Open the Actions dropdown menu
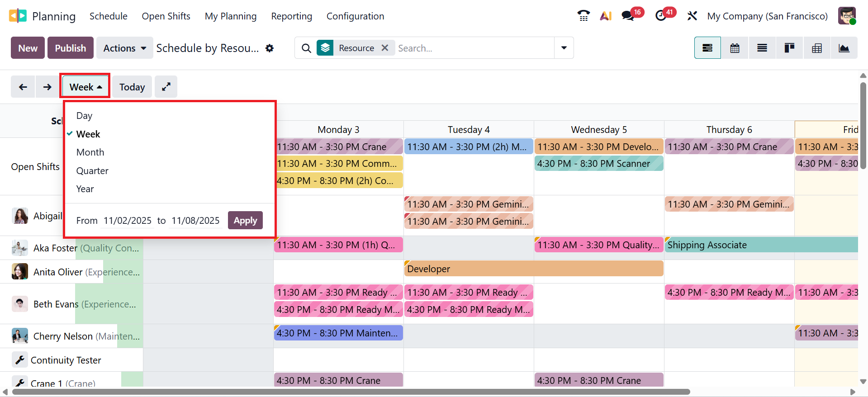This screenshot has width=868, height=397. [124, 48]
